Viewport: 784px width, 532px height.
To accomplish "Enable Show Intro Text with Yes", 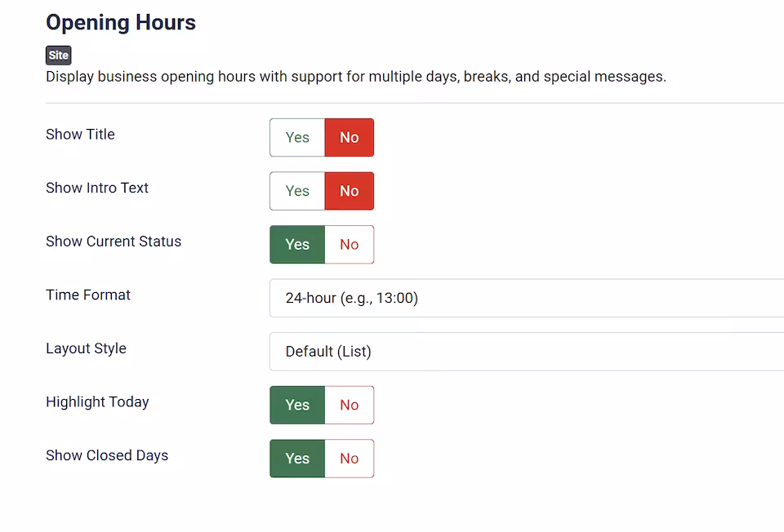I will [297, 191].
